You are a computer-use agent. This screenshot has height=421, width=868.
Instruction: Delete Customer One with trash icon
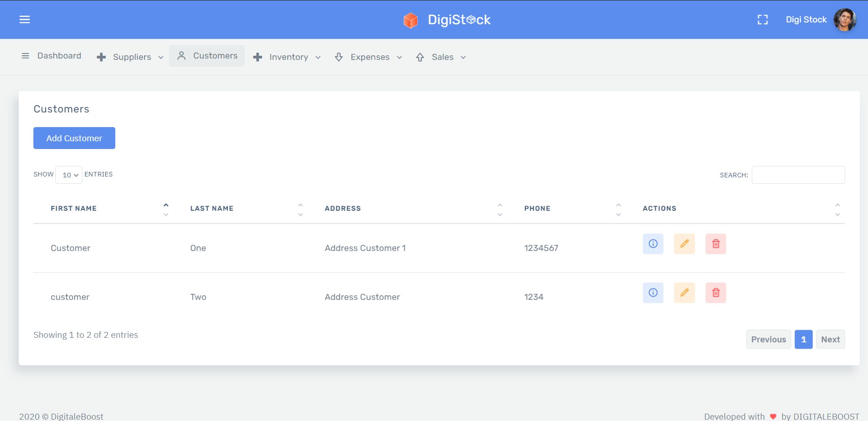[x=716, y=244]
